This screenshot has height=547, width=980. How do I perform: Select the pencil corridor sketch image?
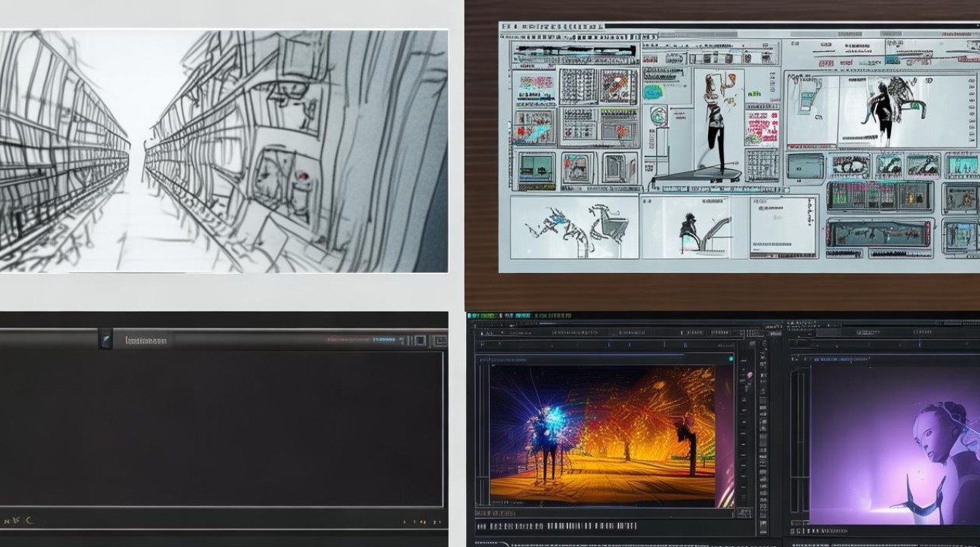coord(224,151)
